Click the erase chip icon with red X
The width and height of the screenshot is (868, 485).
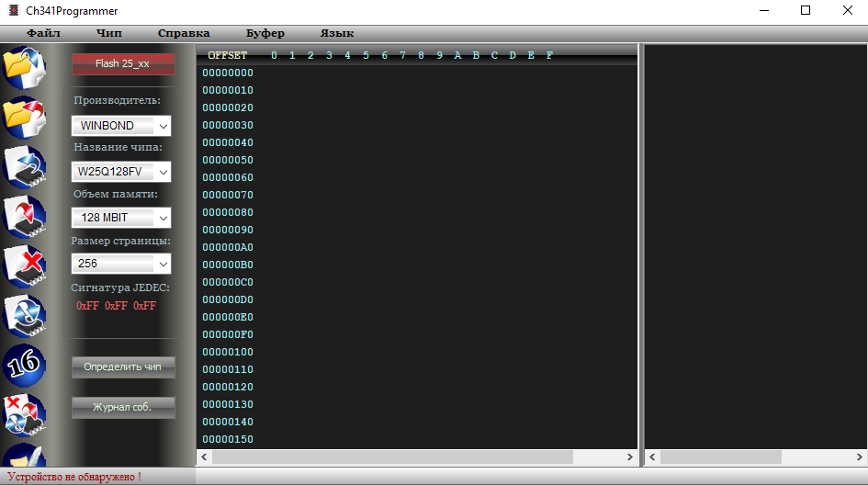tap(24, 266)
